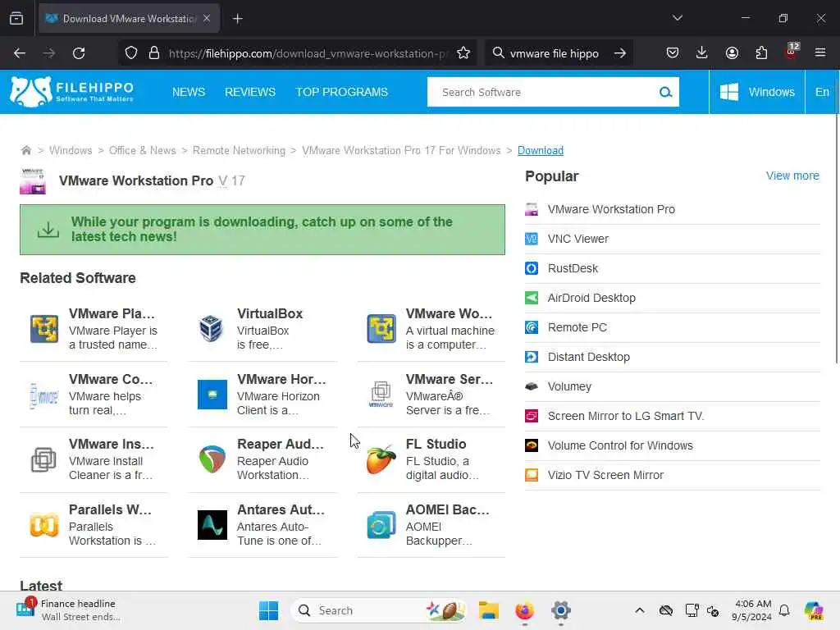Open File Explorer from taskbar
The height and width of the screenshot is (630, 840).
click(489, 610)
